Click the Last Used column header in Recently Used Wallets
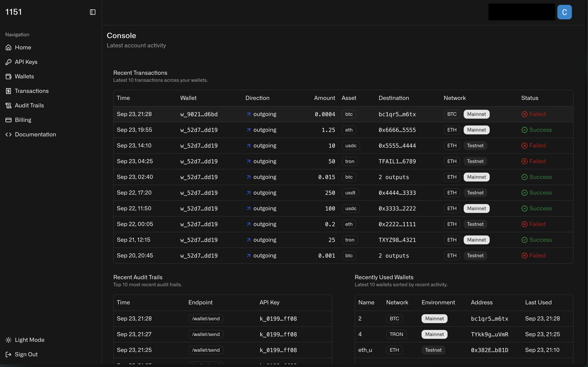 pos(538,302)
